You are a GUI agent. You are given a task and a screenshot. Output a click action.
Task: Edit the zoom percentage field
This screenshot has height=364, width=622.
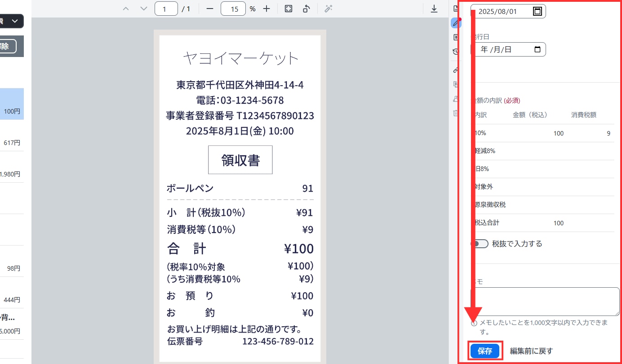(x=233, y=9)
